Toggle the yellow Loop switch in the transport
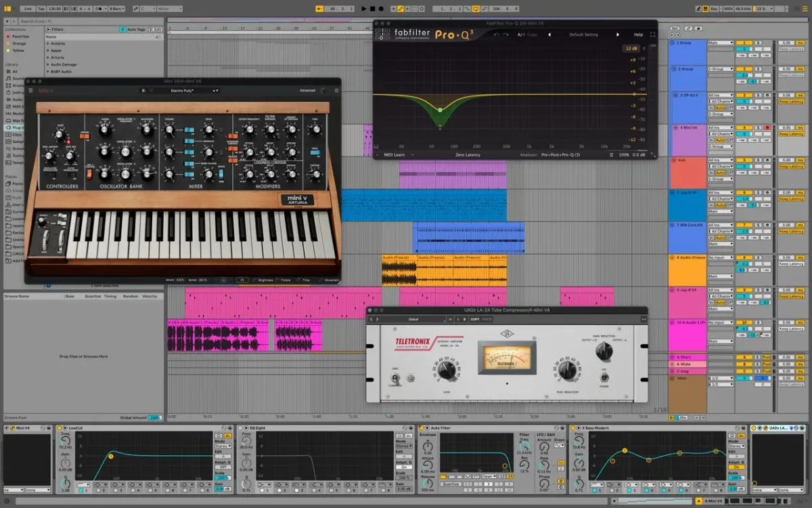812x508 pixels. (476, 9)
